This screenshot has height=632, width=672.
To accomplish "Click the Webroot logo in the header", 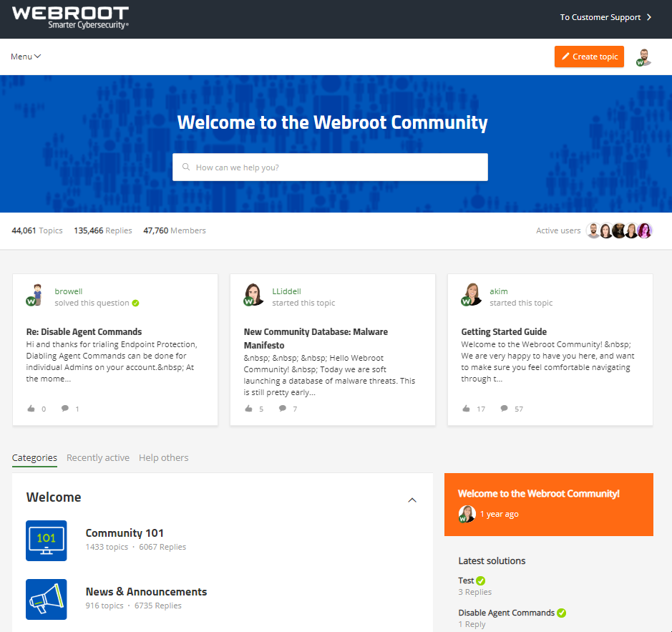I will tap(70, 18).
